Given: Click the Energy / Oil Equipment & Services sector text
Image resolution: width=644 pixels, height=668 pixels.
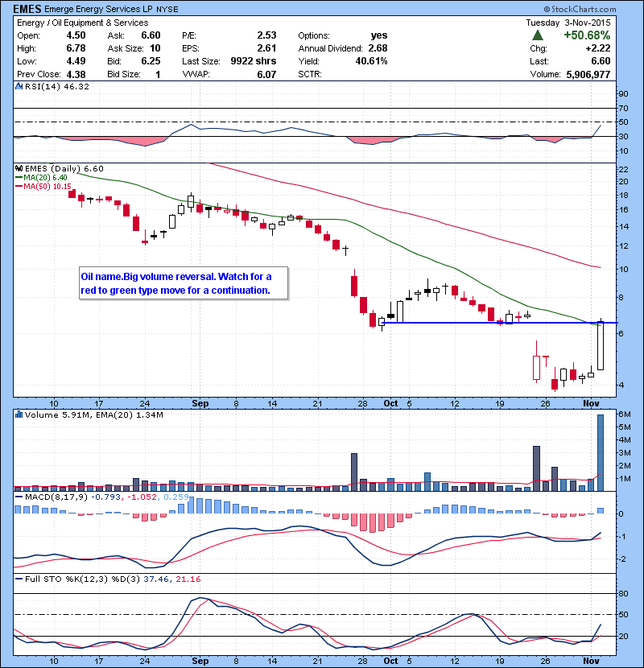Looking at the screenshot, I should coord(83,23).
